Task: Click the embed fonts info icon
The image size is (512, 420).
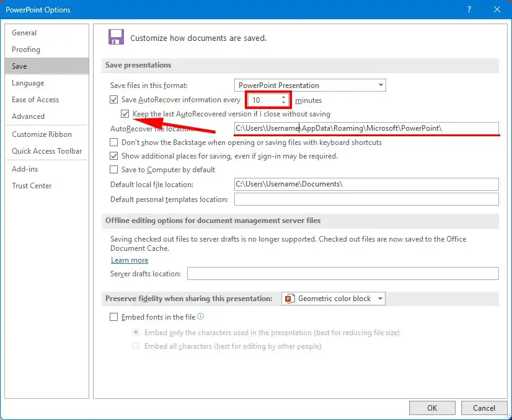Action: point(201,316)
